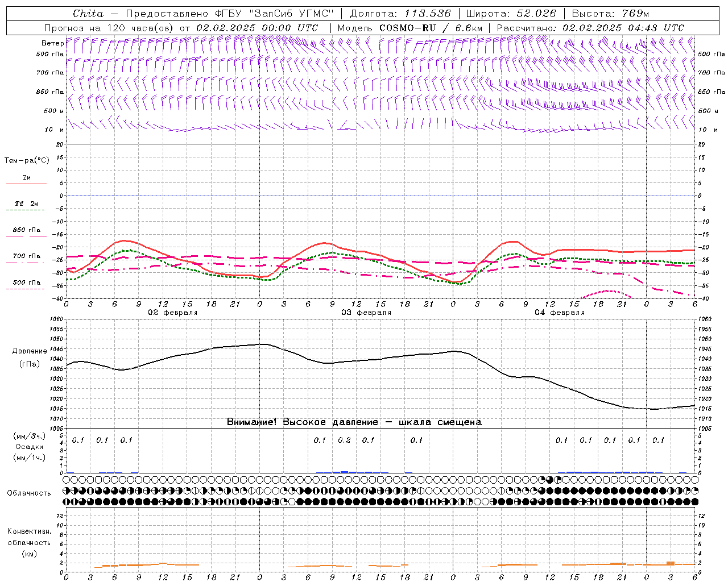Screen dimensions: 728x582
Task: Click the 2м temperature legend entry
Action: 27,177
